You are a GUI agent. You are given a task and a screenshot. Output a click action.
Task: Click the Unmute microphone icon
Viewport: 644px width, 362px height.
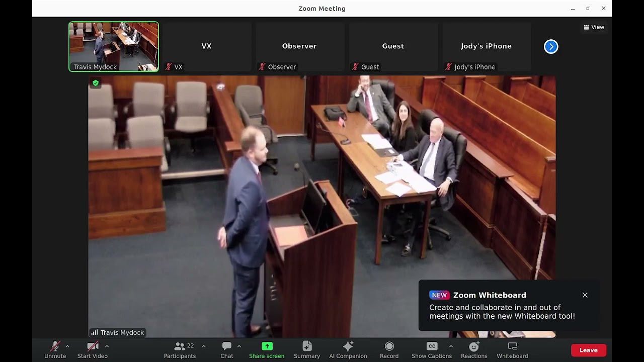click(55, 346)
